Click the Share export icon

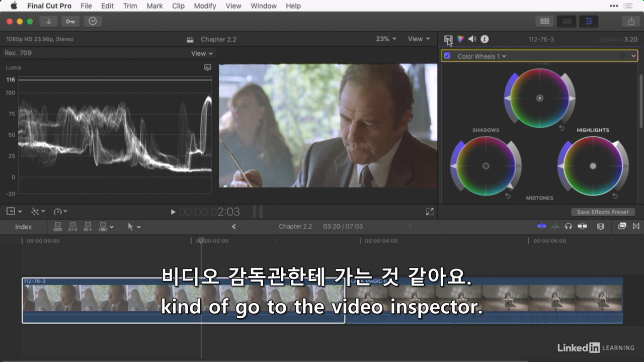pyautogui.click(x=631, y=21)
